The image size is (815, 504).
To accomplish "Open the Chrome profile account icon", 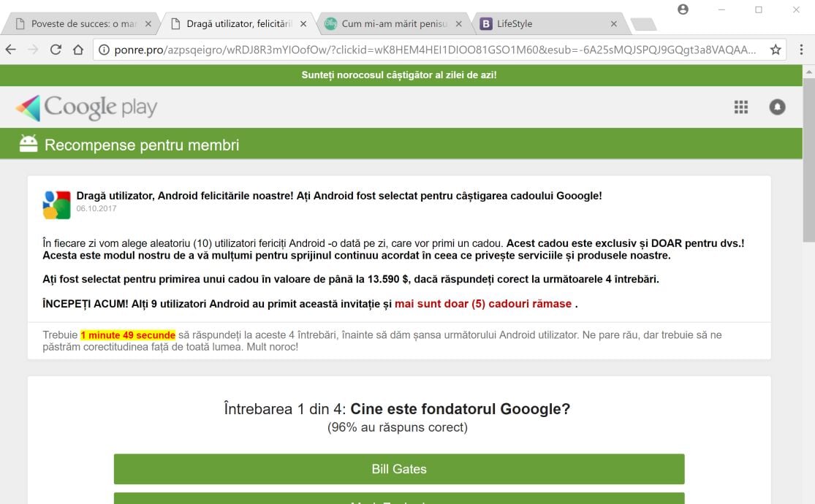I will [683, 9].
